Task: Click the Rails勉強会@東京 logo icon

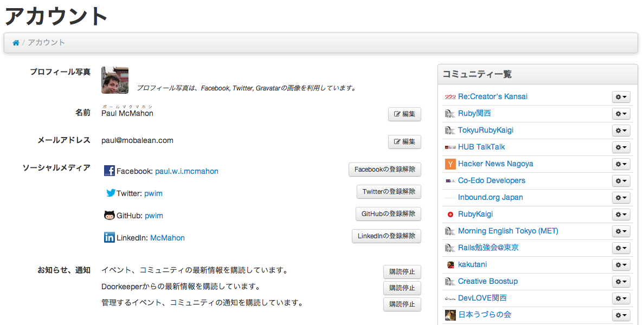Action: (450, 248)
